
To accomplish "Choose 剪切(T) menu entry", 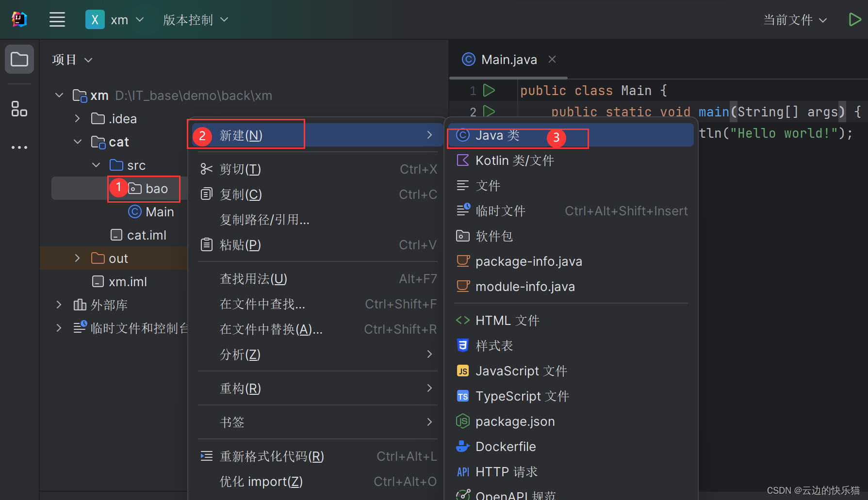I will [x=317, y=169].
